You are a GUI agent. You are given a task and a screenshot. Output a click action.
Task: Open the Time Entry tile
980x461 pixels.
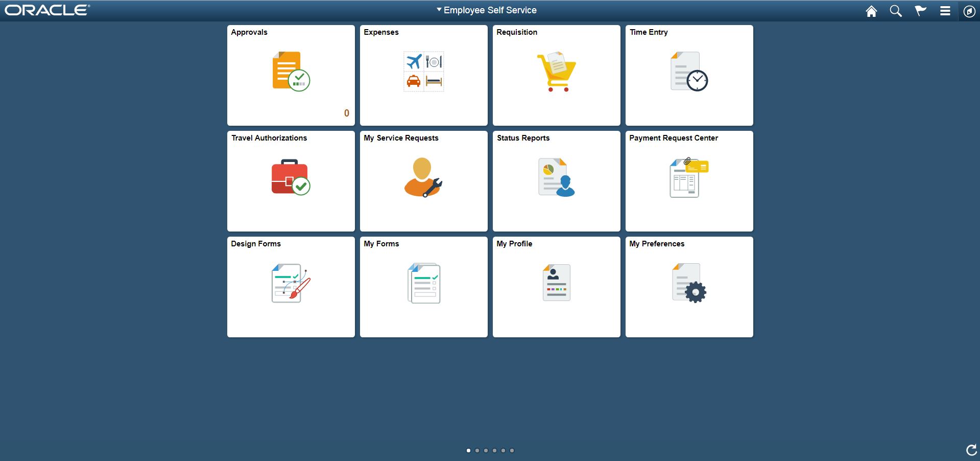(x=689, y=75)
